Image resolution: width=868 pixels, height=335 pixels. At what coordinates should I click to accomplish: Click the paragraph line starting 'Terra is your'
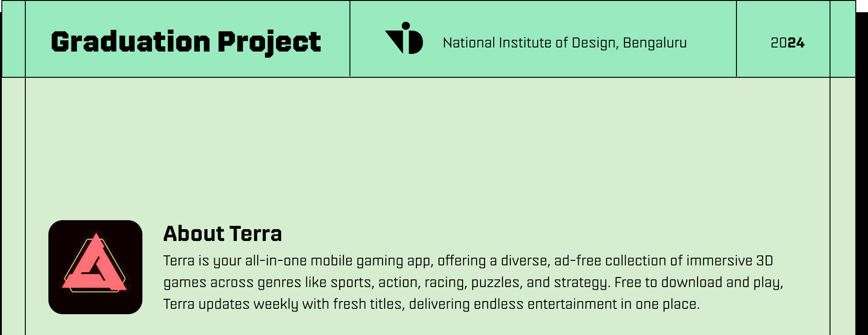click(468, 261)
